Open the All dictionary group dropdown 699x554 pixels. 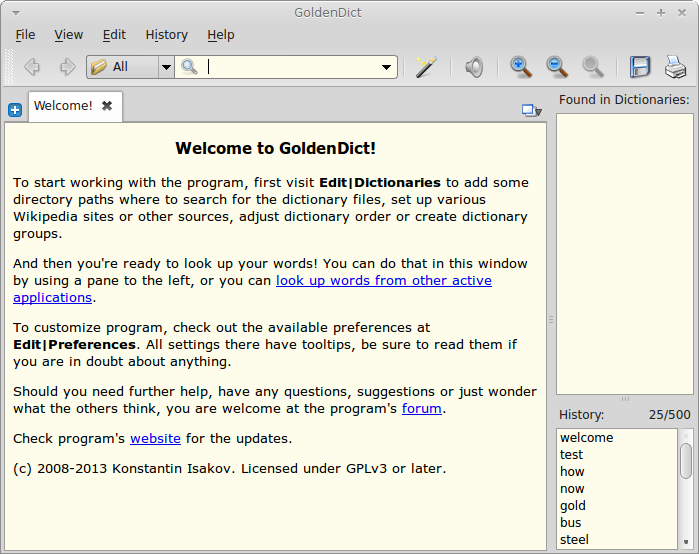130,67
